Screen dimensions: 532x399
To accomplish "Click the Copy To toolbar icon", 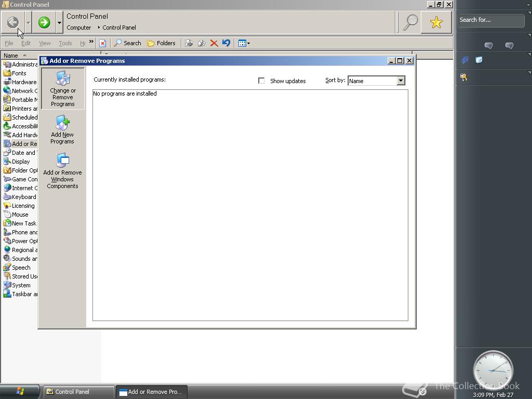I will [202, 43].
